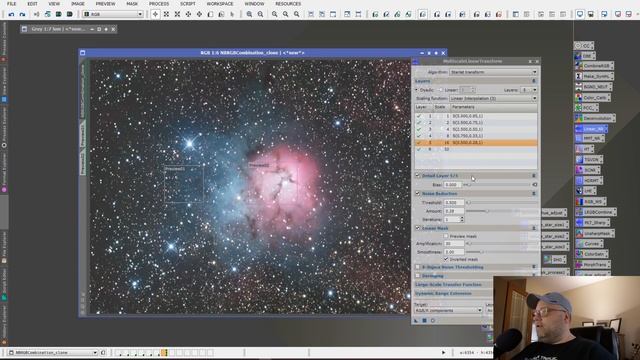This screenshot has height=360, width=640.
Task: Open the RGB channel dropdown in toolbar
Action: [113, 14]
